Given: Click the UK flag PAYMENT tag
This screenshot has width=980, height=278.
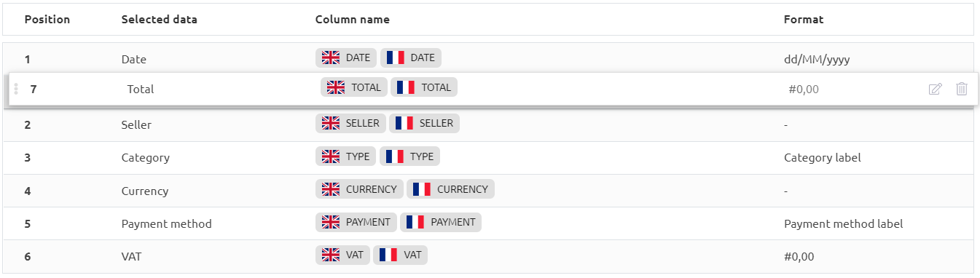Looking at the screenshot, I should (x=357, y=222).
